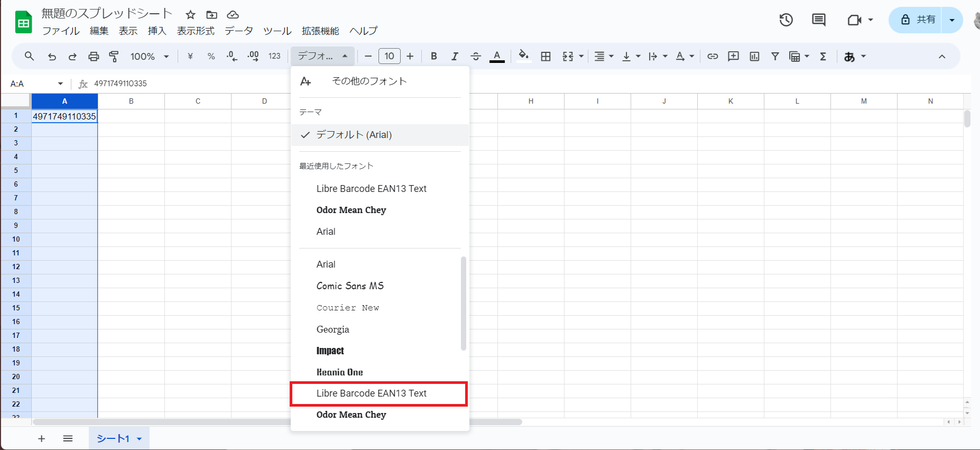
Task: Open the name box dropdown arrow
Action: click(x=60, y=84)
